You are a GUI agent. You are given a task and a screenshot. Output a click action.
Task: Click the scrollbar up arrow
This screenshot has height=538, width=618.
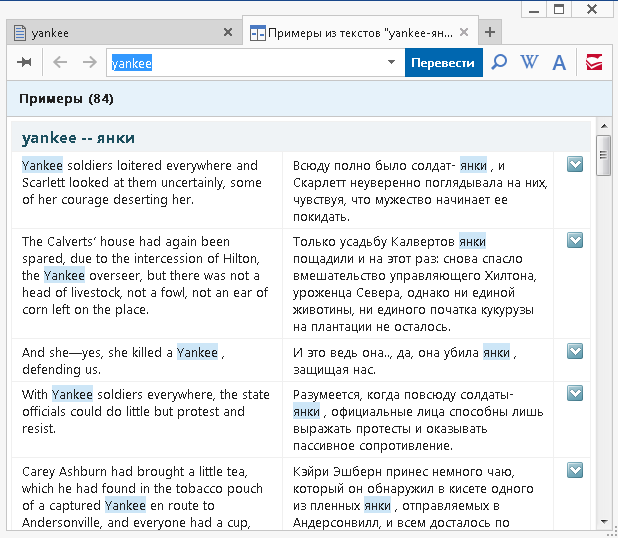tap(604, 126)
